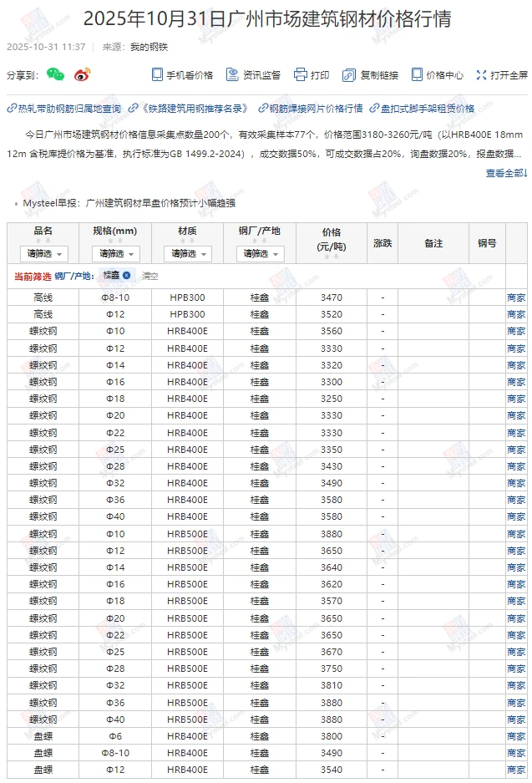Image resolution: width=532 pixels, height=783 pixels.
Task: Open 热轧带肋钢筋归属地查询 link
Action: click(64, 109)
